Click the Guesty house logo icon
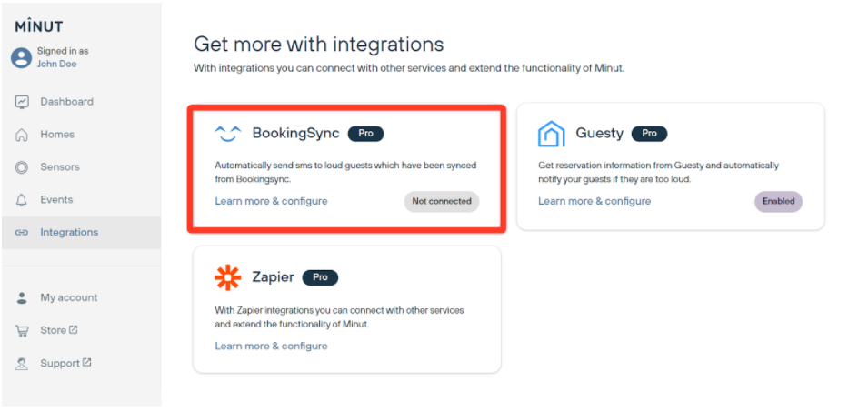 tap(551, 134)
